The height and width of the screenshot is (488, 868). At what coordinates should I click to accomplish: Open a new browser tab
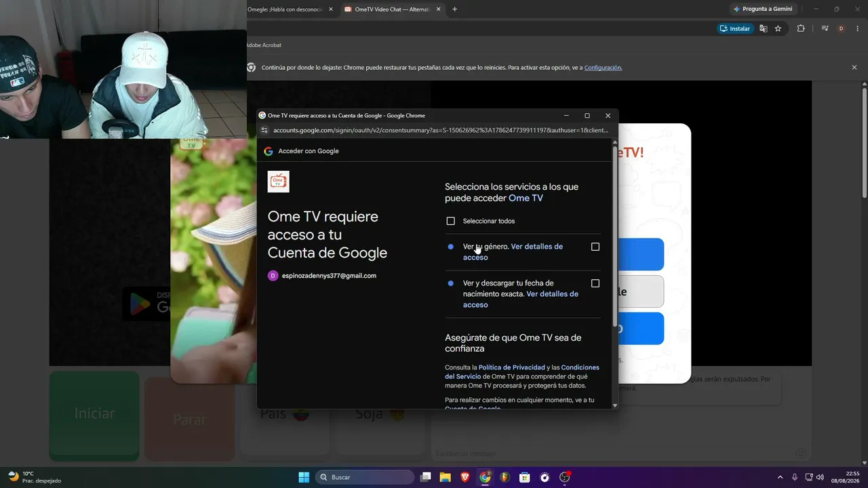(454, 9)
